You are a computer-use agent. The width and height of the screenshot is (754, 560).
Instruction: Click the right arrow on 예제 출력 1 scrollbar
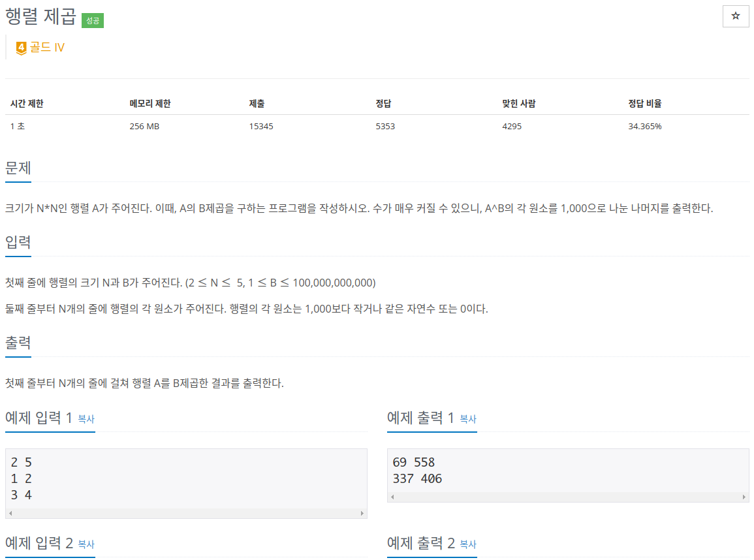745,498
